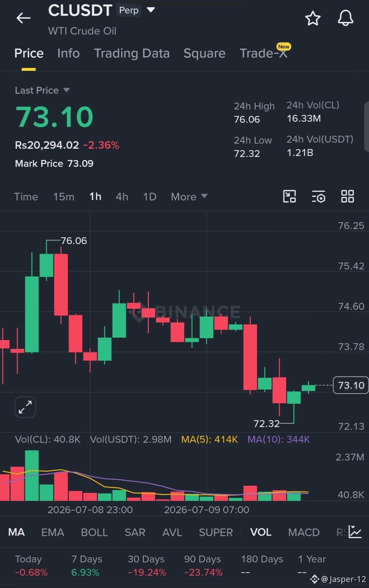
Task: Tap the -2.36% change value
Action: click(101, 145)
